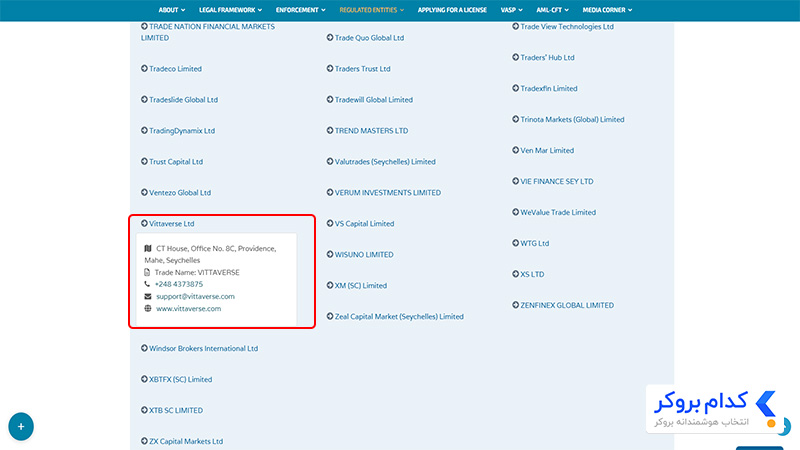Open the ENFORCEMENT dropdown menu
This screenshot has height=450, width=800.
tap(301, 10)
